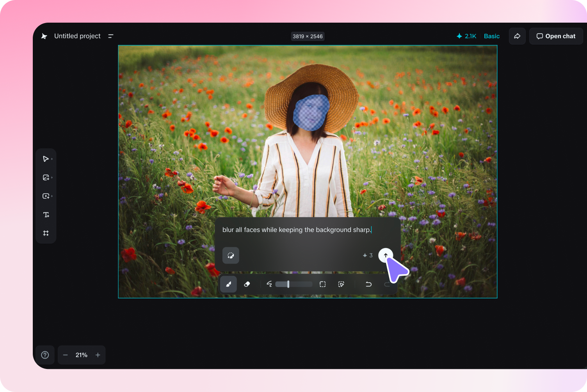Open the help menu
Viewport: 587px width, 392px height.
tap(45, 355)
